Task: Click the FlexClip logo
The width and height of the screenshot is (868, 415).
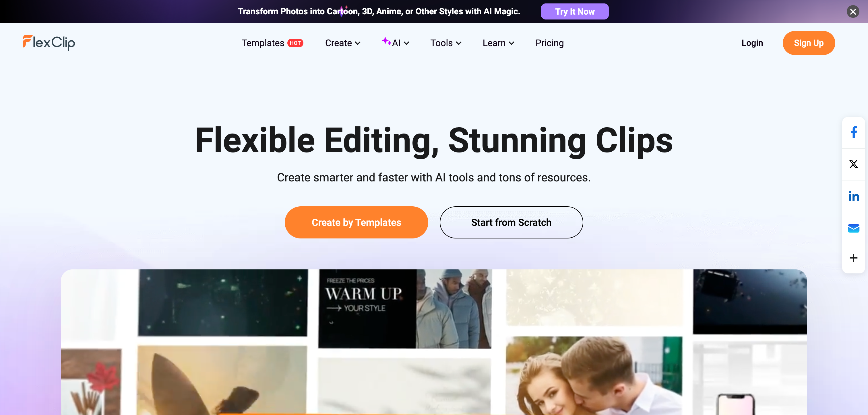Action: click(x=49, y=43)
